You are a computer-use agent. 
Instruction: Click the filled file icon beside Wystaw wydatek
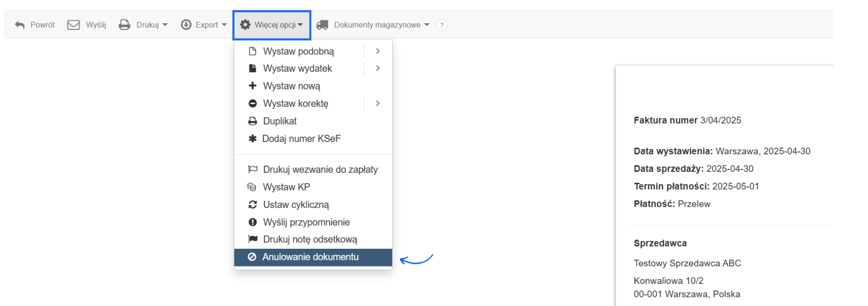pos(253,68)
